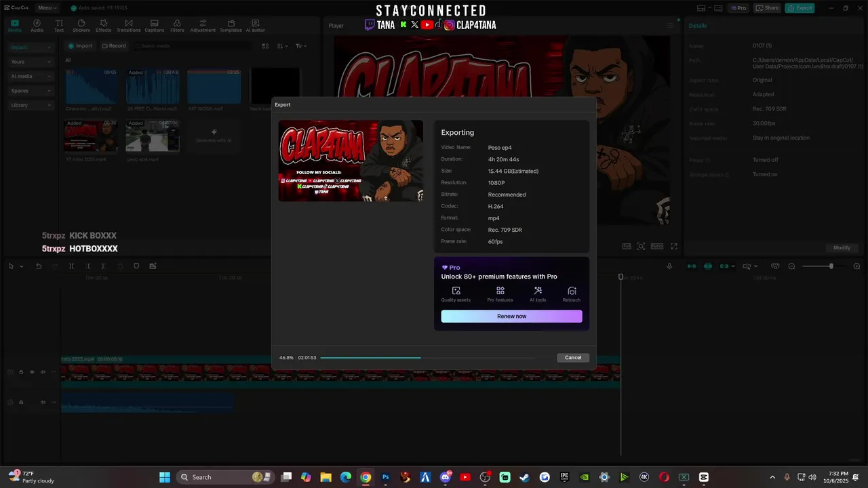Open the Adjustment tab

[x=203, y=26]
